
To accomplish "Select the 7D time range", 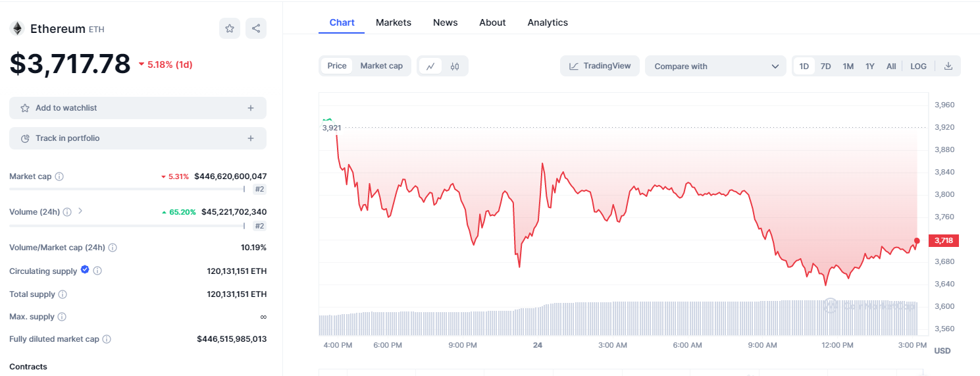I will click(825, 66).
